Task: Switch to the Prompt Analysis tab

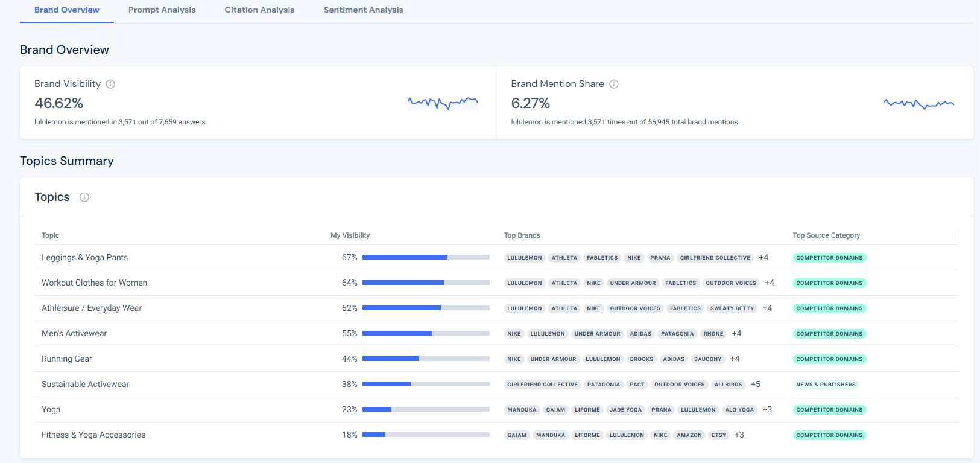Action: click(162, 10)
